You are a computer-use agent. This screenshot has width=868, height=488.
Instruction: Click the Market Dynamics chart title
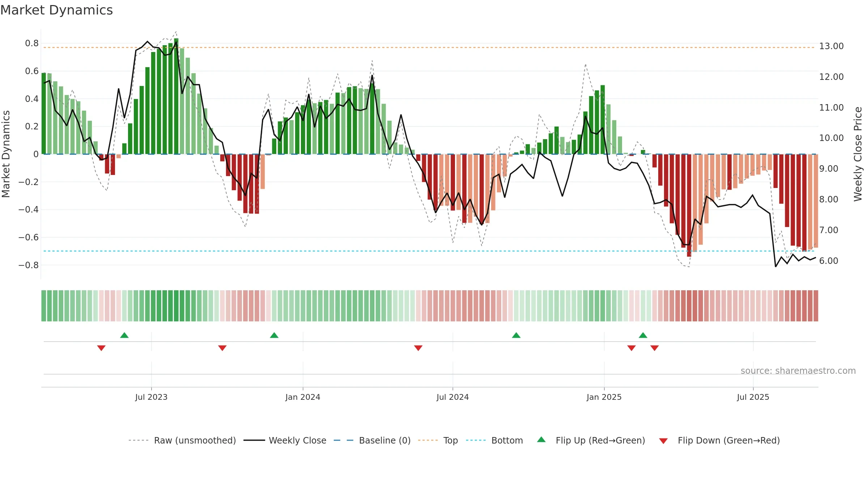pos(56,10)
